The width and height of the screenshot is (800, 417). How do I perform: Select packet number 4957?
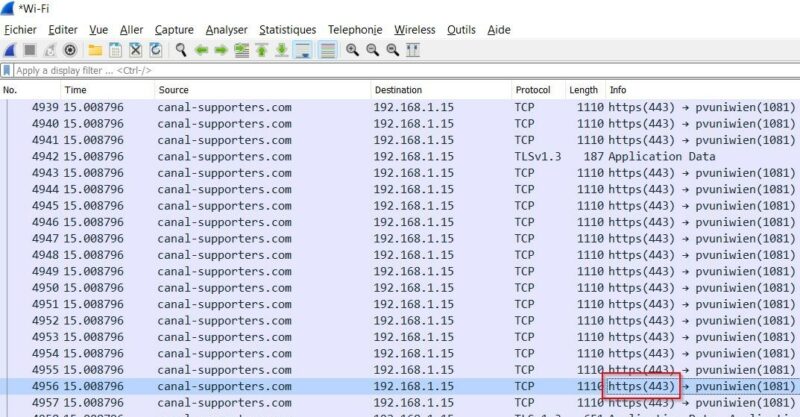point(400,403)
